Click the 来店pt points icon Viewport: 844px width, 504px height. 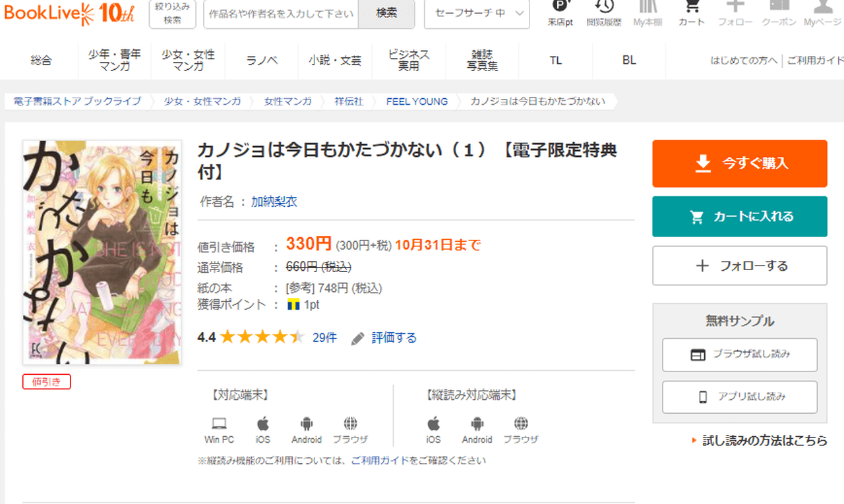(560, 8)
